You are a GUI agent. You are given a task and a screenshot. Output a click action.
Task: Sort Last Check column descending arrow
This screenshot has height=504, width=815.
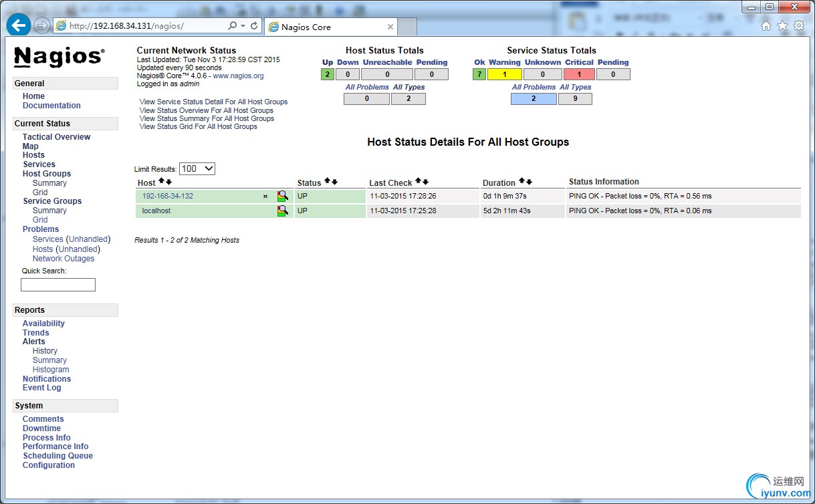[x=425, y=182]
